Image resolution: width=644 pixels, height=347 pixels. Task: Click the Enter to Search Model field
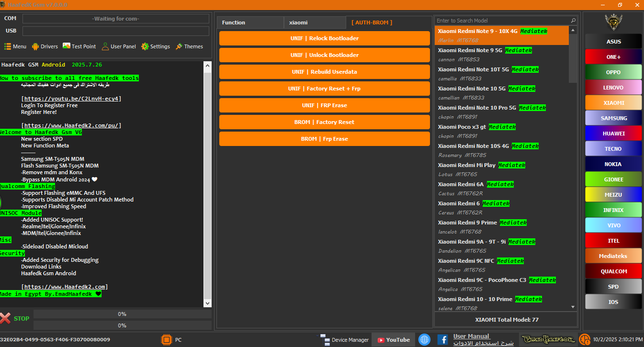click(x=503, y=21)
